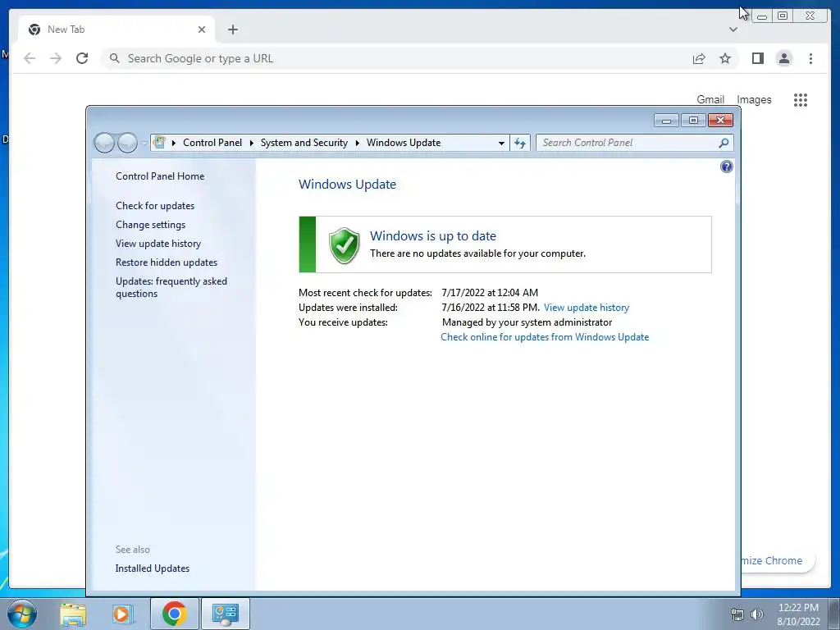The height and width of the screenshot is (630, 840).
Task: Click the green shield status icon
Action: coord(344,245)
